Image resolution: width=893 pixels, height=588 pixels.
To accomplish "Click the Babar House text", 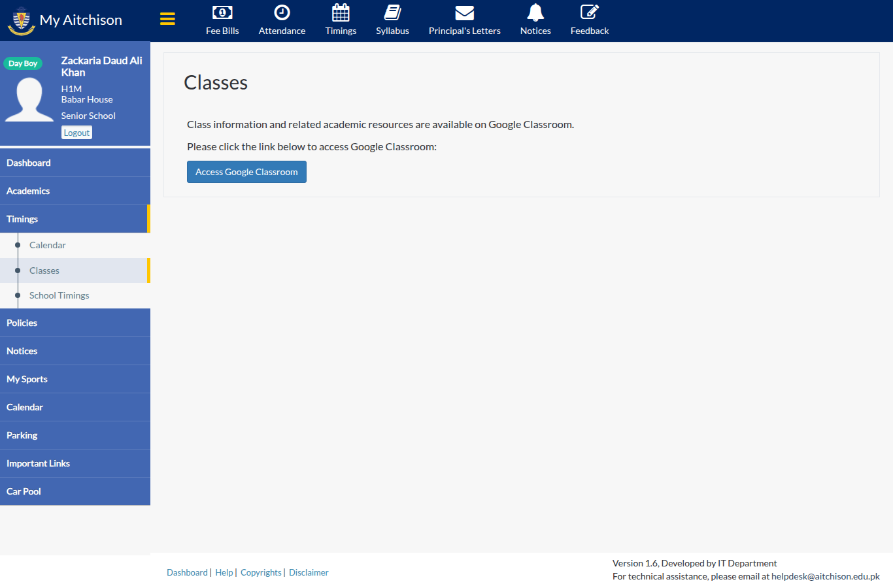I will point(87,99).
